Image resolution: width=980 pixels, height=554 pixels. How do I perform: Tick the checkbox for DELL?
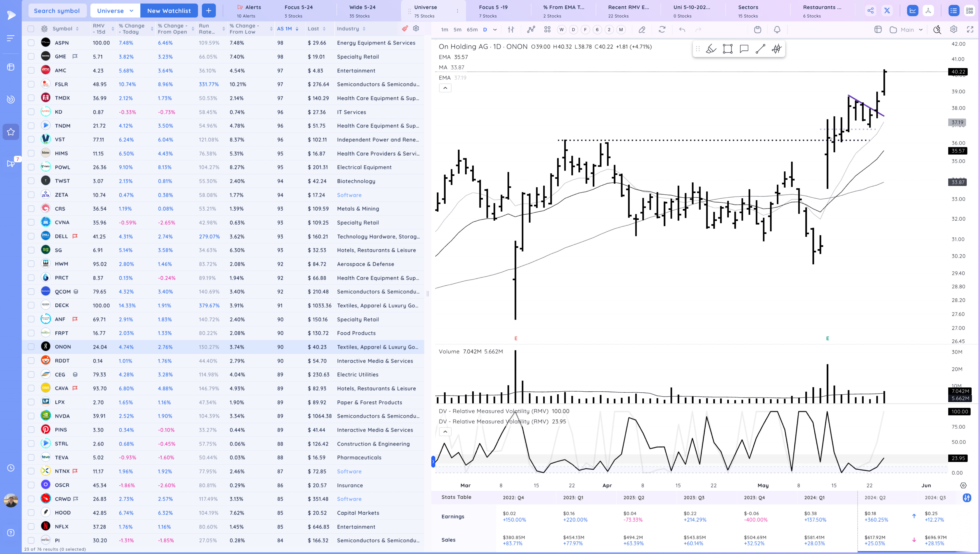[31, 236]
